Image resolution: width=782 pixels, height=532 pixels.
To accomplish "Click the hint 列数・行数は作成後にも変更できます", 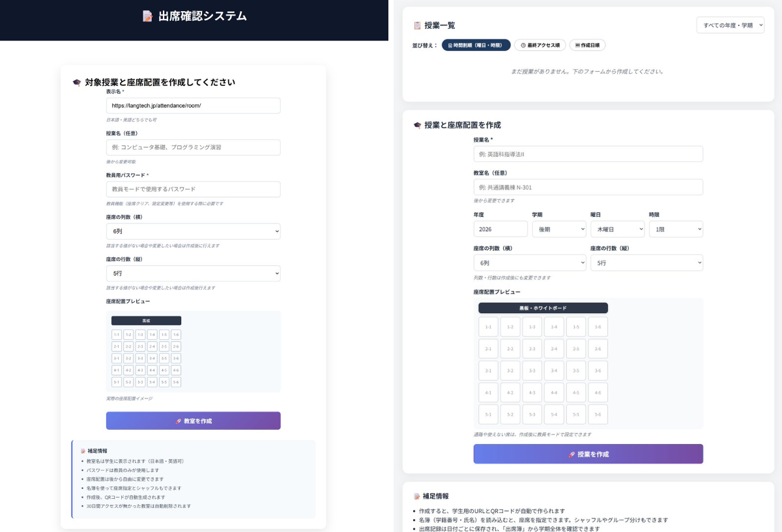I will pyautogui.click(x=512, y=278).
